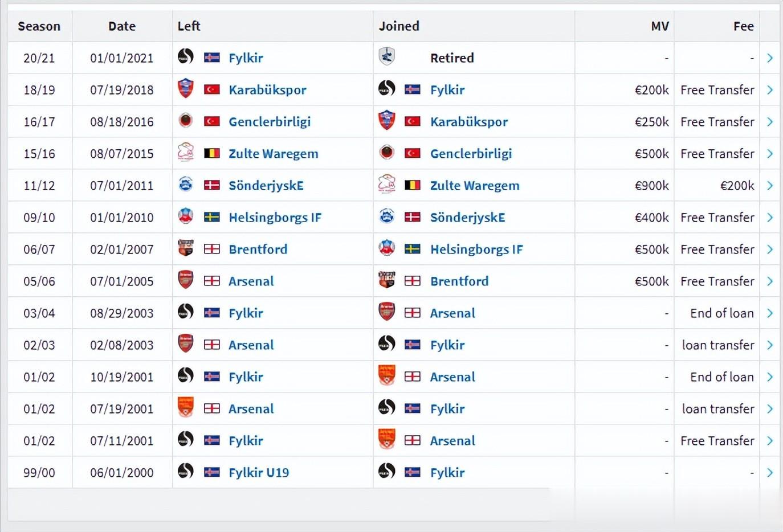Click the Season column header

(x=39, y=26)
